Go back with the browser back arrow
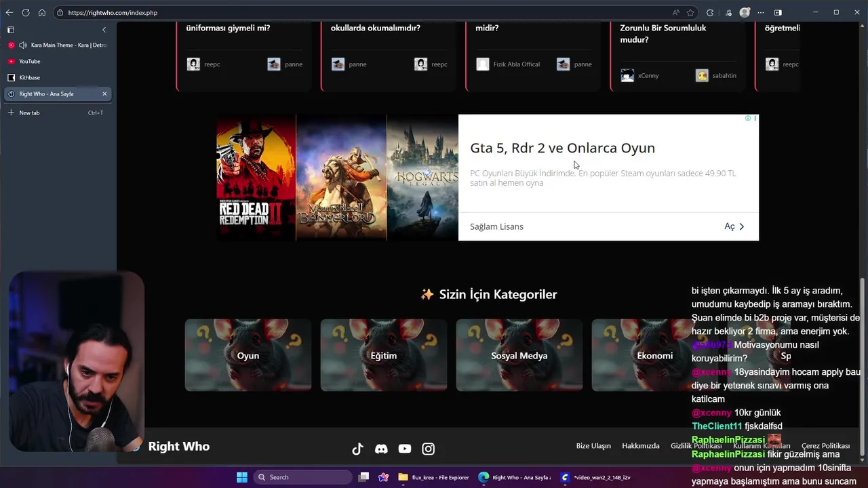Screen dimensions: 868x488 coord(9,12)
